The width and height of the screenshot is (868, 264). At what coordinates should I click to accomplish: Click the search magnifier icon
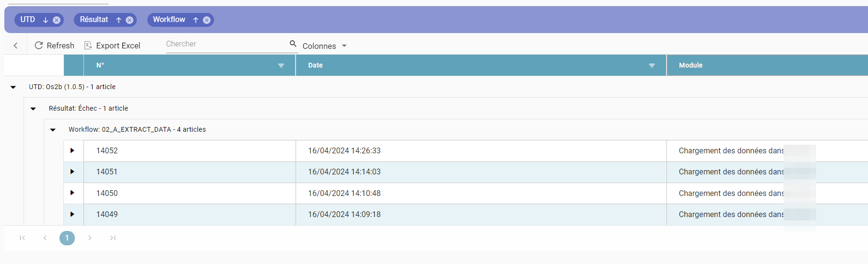coord(293,44)
